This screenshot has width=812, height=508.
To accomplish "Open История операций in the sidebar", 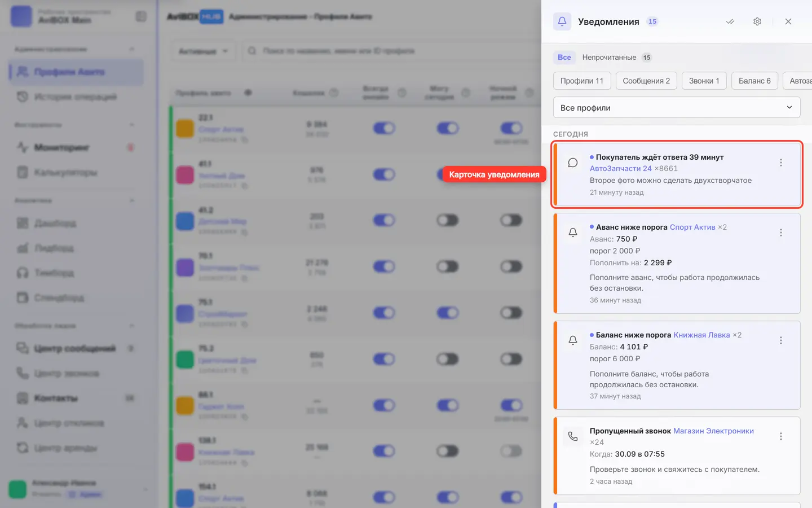I will coord(76,97).
